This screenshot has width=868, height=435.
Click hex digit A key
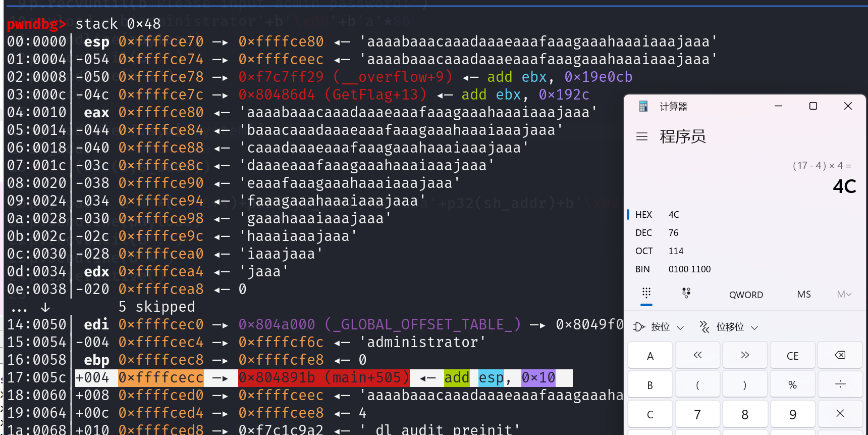pyautogui.click(x=650, y=355)
